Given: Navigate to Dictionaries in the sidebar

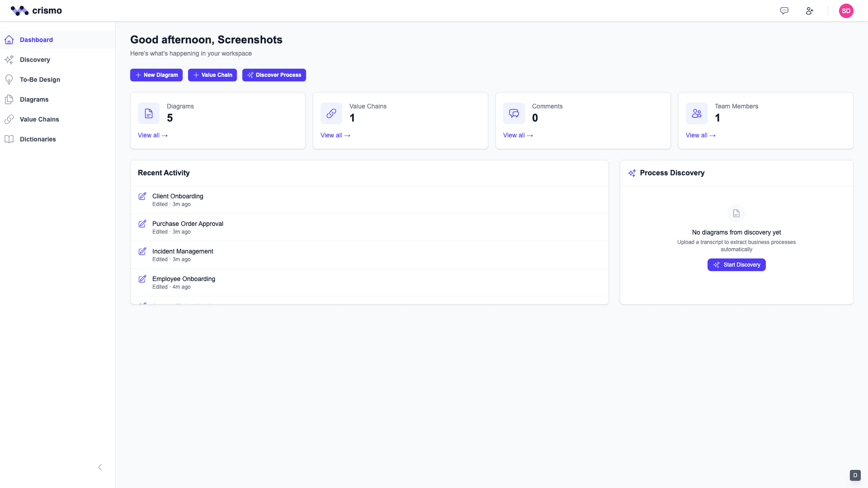Looking at the screenshot, I should [x=38, y=139].
